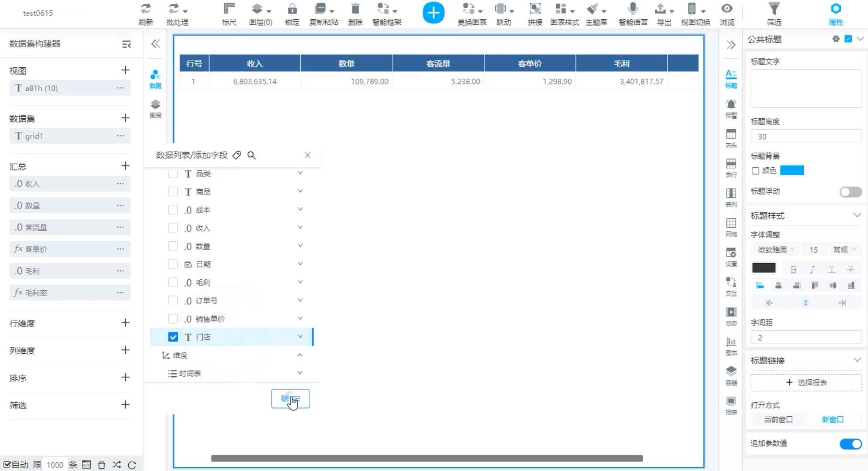Click the 拼接 splice icon
The height and width of the screenshot is (471, 868).
(x=535, y=9)
